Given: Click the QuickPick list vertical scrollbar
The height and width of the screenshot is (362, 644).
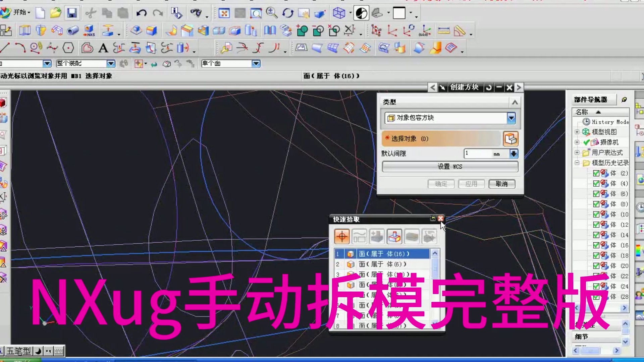Looking at the screenshot, I should pos(435,288).
